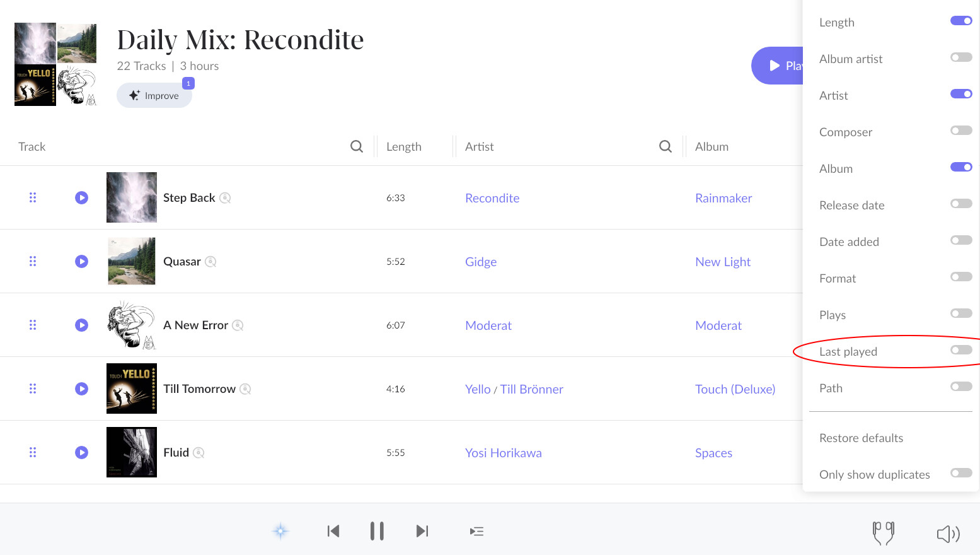The image size is (980, 555).
Task: Grab the drag handle for Step Back
Action: pos(33,197)
